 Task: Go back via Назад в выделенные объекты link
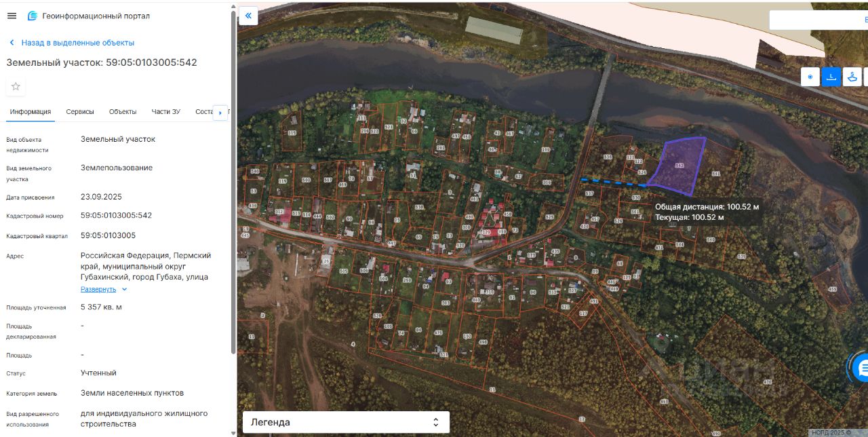tap(77, 43)
